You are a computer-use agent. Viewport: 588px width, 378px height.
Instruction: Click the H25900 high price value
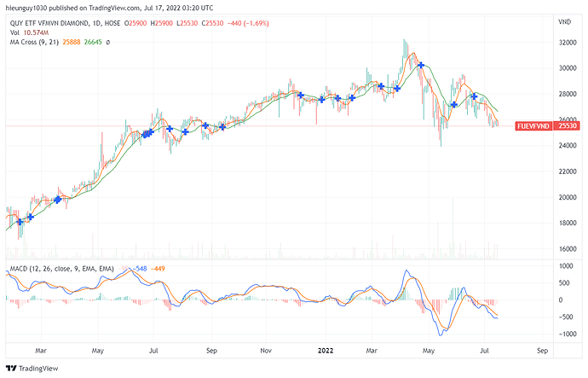pos(162,23)
